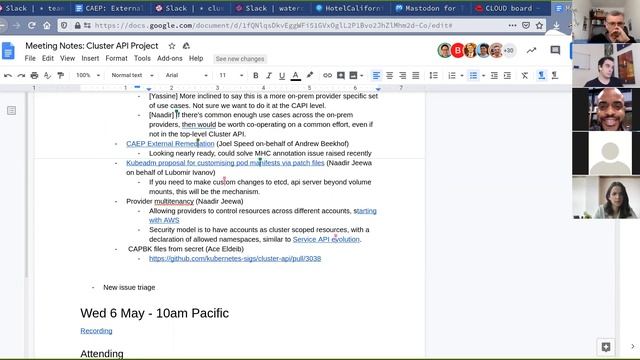The height and width of the screenshot is (360, 640).
Task: Set justified text alignment
Action: (416, 76)
